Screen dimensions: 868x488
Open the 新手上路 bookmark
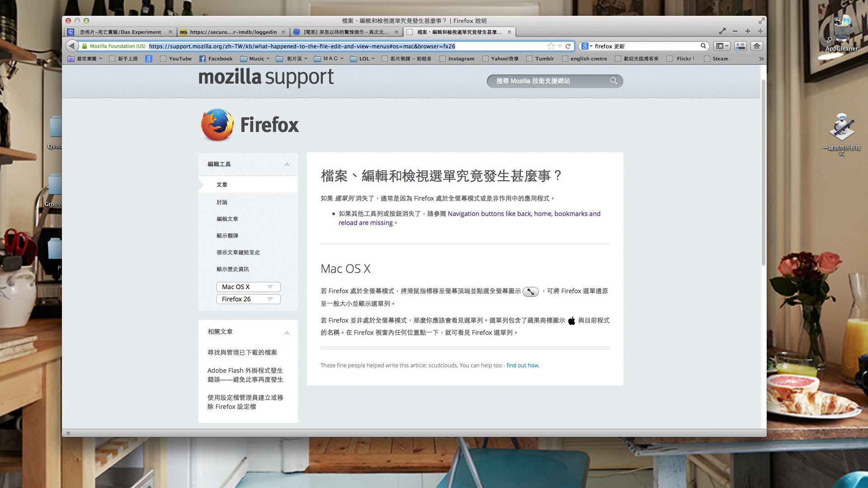click(123, 59)
